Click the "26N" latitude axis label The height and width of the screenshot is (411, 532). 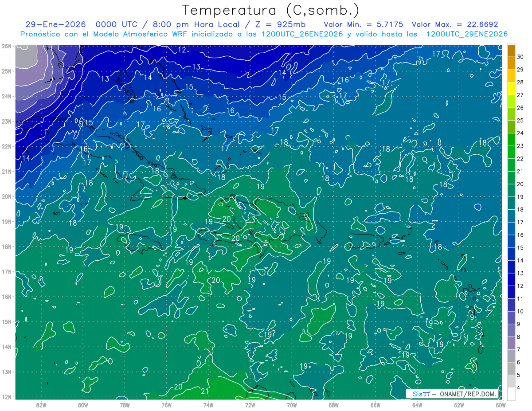(6, 46)
